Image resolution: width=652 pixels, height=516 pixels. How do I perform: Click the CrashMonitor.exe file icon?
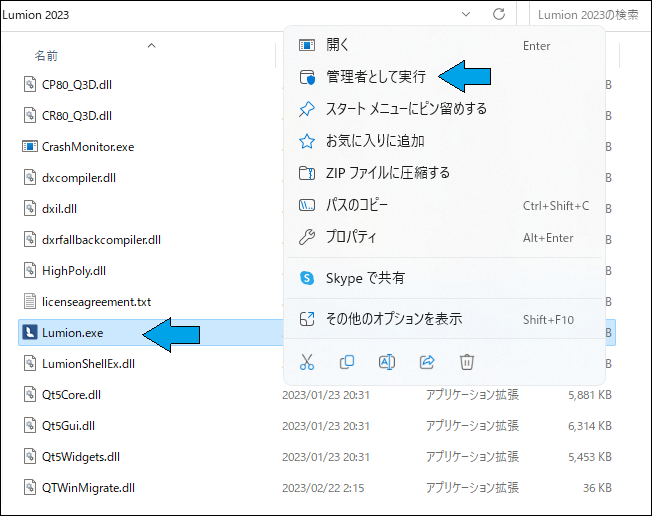(30, 146)
